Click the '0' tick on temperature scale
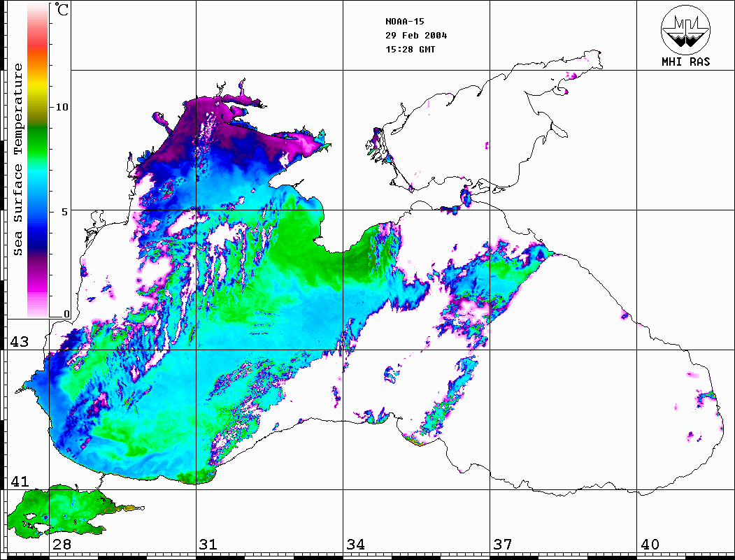The image size is (735, 560). (66, 315)
